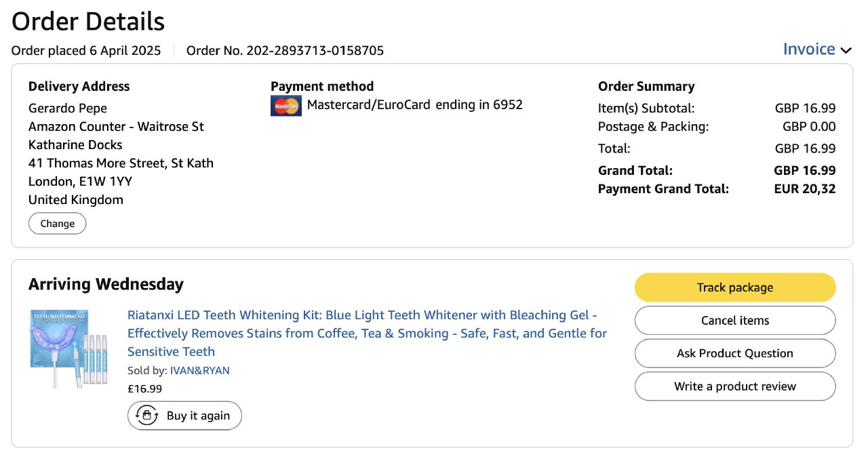Click the circular arrows reorder icon

pyautogui.click(x=147, y=416)
